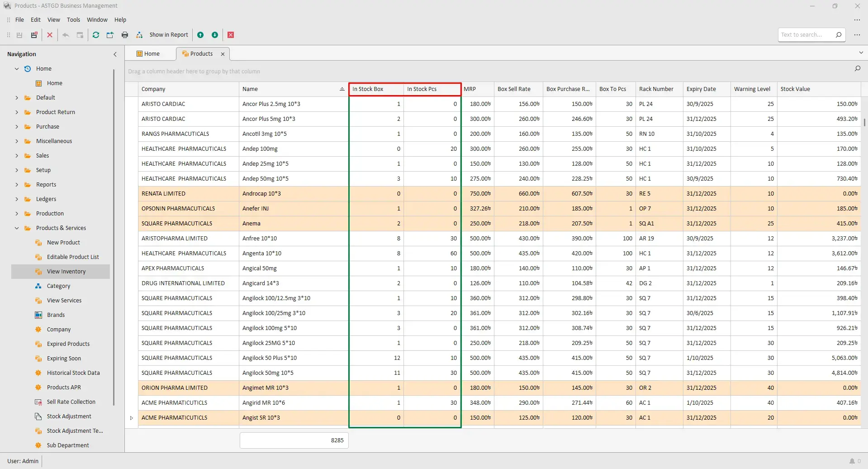Screen dimensions: 868x469
Task: Click the green Refresh icon in toolbar
Action: (x=96, y=35)
